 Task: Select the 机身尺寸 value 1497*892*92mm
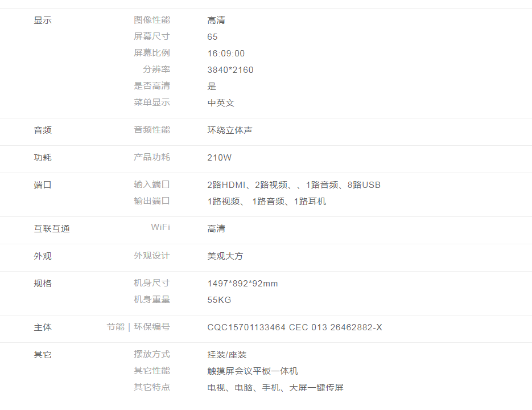pyautogui.click(x=242, y=284)
